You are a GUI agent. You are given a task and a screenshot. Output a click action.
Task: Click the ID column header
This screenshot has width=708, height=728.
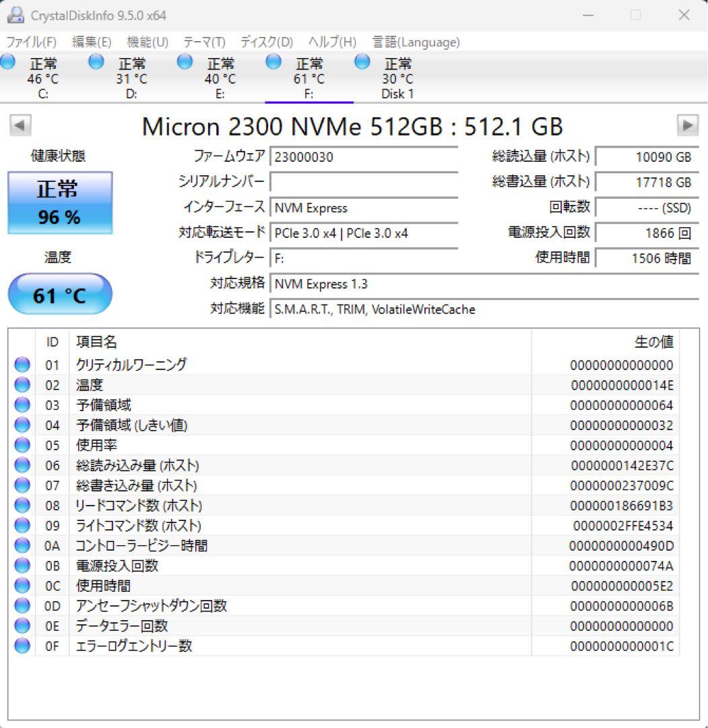pos(53,342)
